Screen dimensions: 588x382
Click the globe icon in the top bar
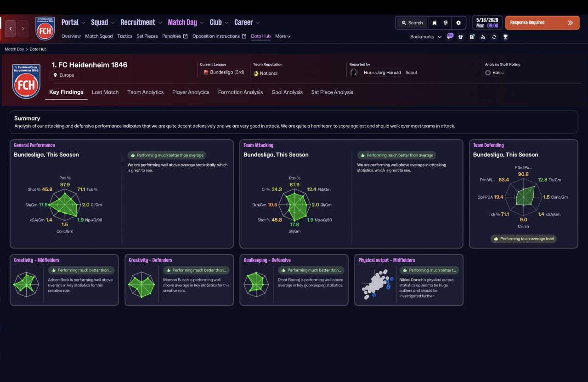[446, 23]
